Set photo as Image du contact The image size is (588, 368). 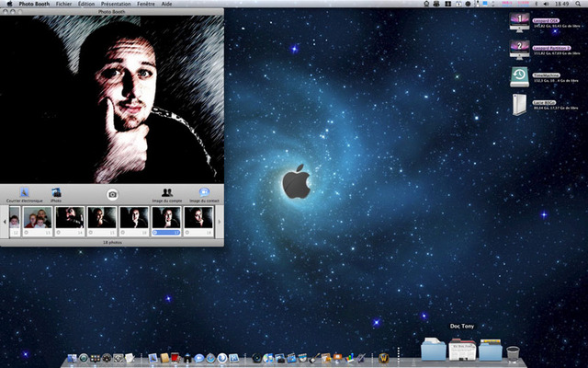click(x=204, y=195)
